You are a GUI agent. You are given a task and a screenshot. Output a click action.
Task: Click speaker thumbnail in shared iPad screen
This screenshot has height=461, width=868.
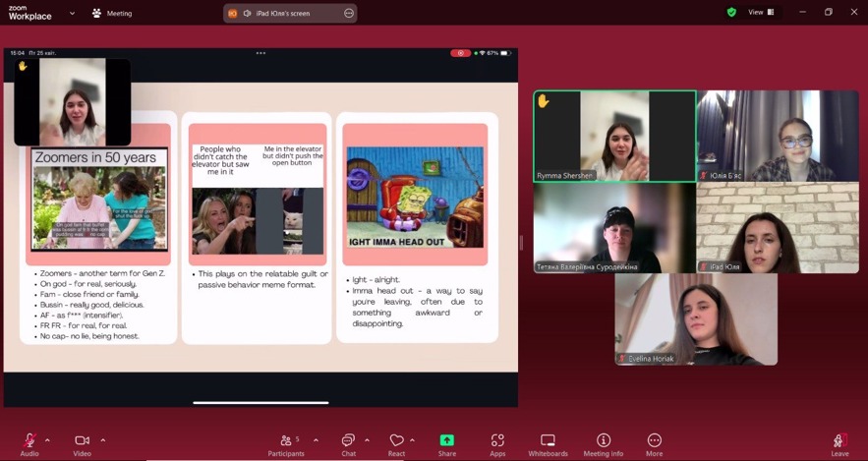tap(73, 102)
